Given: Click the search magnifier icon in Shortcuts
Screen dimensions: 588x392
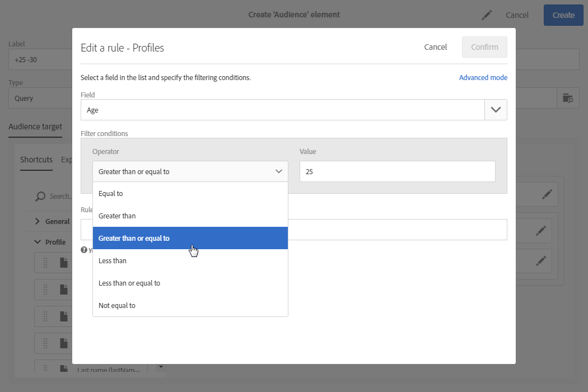Looking at the screenshot, I should [x=40, y=197].
